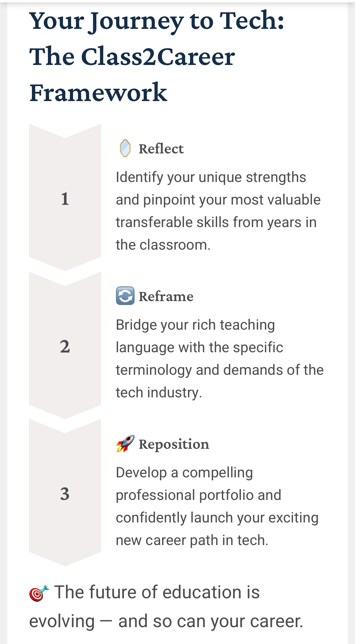355x644 pixels.
Task: Click the text "tech industry."
Action: tap(159, 393)
